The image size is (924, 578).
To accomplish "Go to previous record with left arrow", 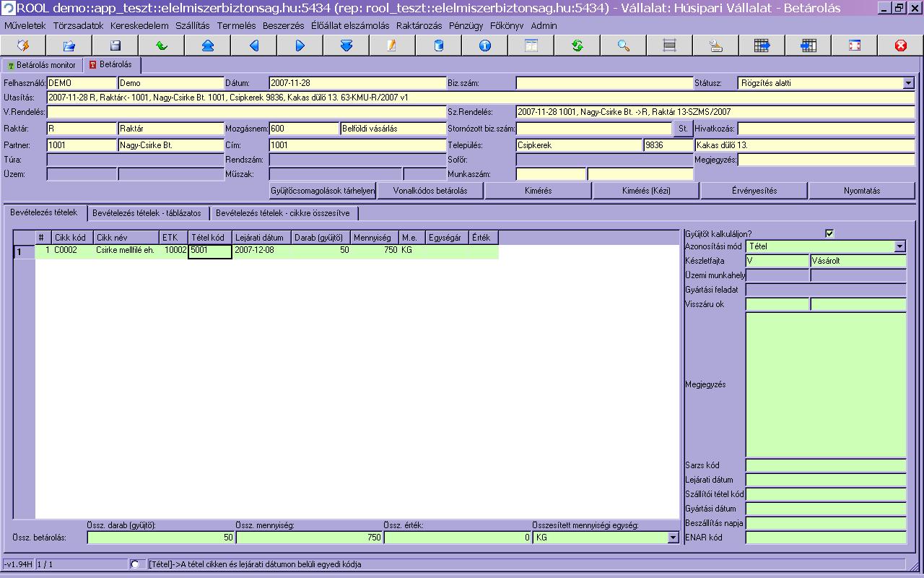I will (253, 46).
